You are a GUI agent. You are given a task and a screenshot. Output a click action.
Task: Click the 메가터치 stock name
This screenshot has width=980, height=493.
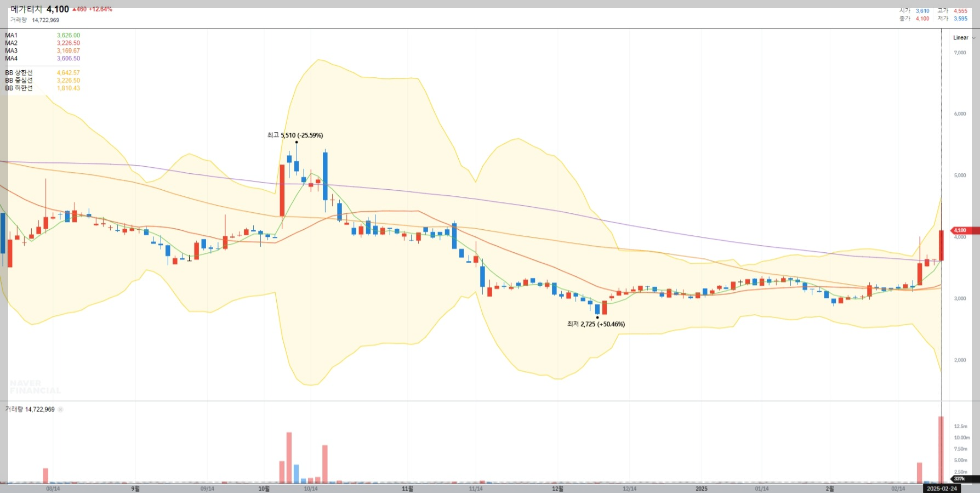pyautogui.click(x=26, y=9)
